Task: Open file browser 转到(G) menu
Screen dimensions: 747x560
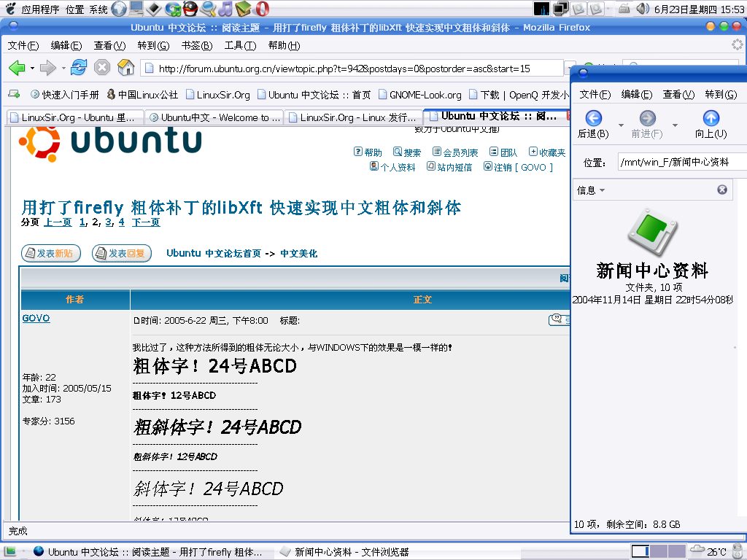Action: 721,94
